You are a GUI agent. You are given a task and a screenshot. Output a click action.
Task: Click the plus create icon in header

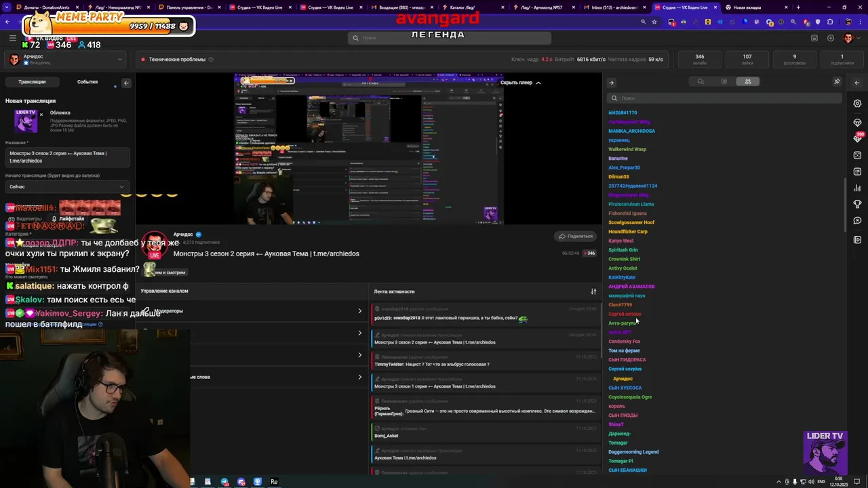[x=831, y=38]
